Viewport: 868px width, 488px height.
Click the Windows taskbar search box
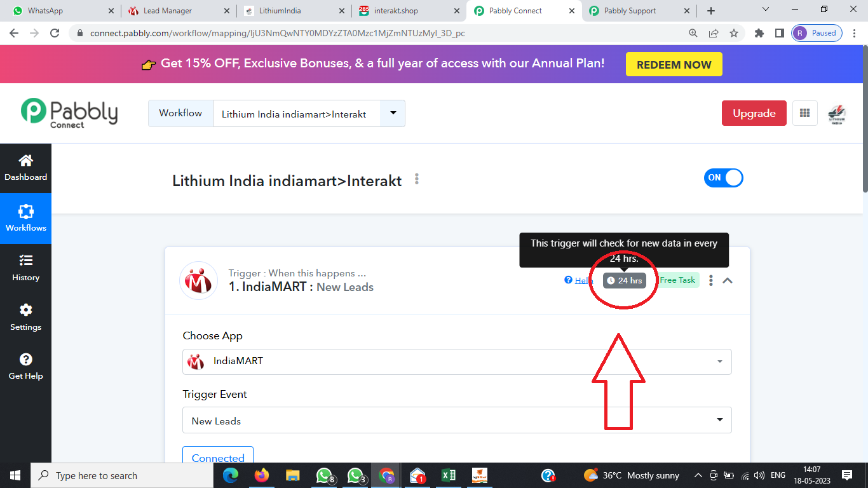coord(121,475)
